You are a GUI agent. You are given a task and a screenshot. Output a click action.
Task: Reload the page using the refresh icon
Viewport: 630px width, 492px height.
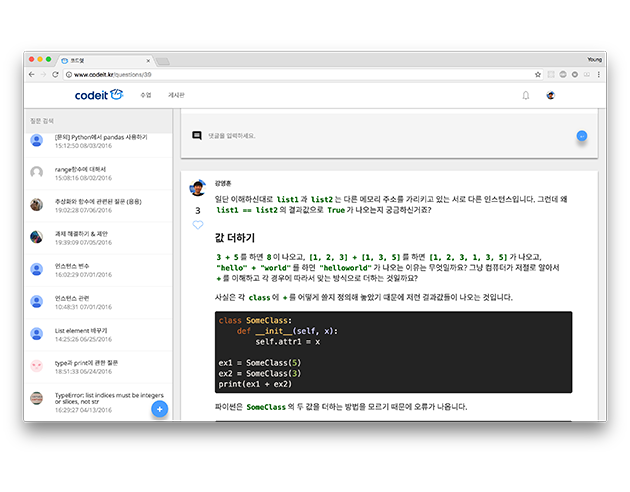coord(56,74)
